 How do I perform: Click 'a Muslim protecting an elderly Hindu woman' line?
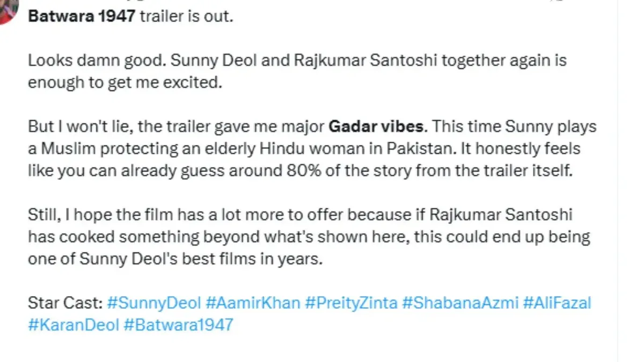[x=304, y=148]
